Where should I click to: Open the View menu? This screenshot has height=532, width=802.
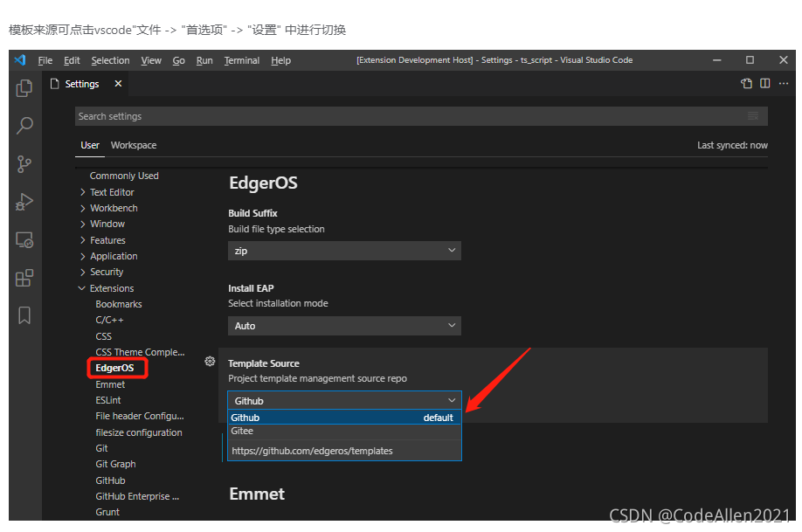tap(151, 60)
